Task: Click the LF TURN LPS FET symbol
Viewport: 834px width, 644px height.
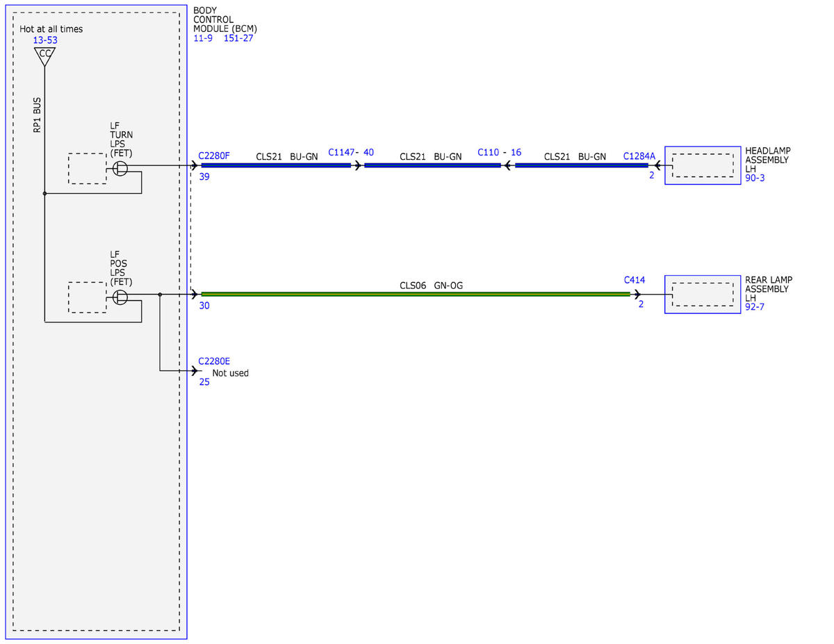Action: [x=120, y=168]
